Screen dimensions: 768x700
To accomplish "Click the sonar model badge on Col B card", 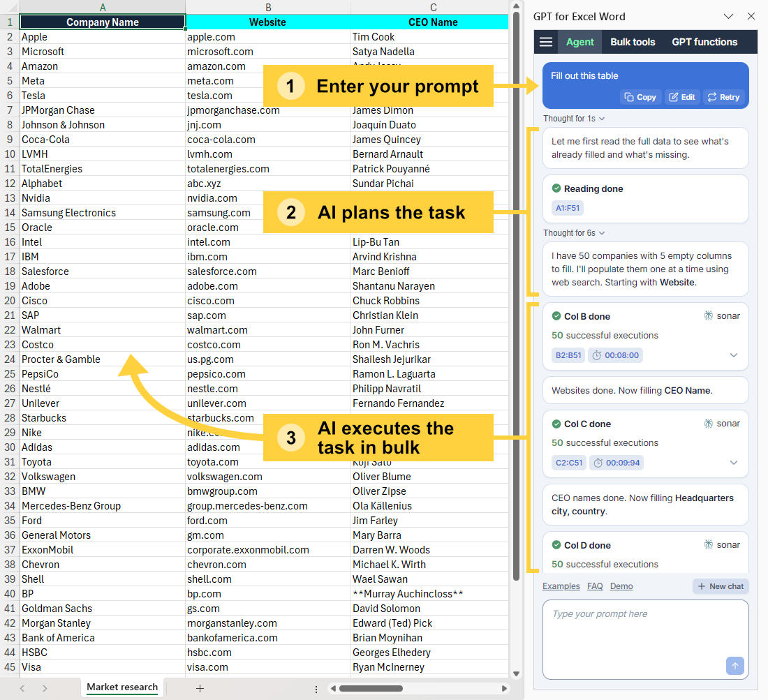I will [722, 315].
